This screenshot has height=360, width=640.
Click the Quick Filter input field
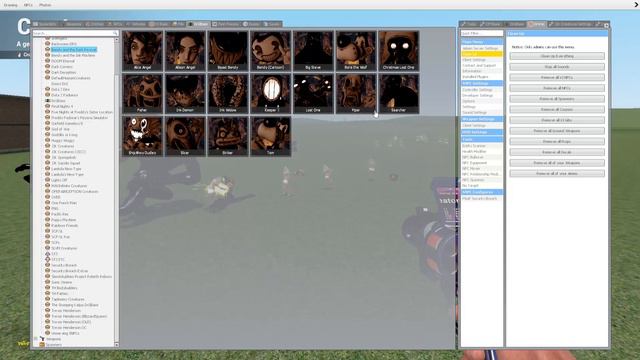pyautogui.click(x=482, y=33)
